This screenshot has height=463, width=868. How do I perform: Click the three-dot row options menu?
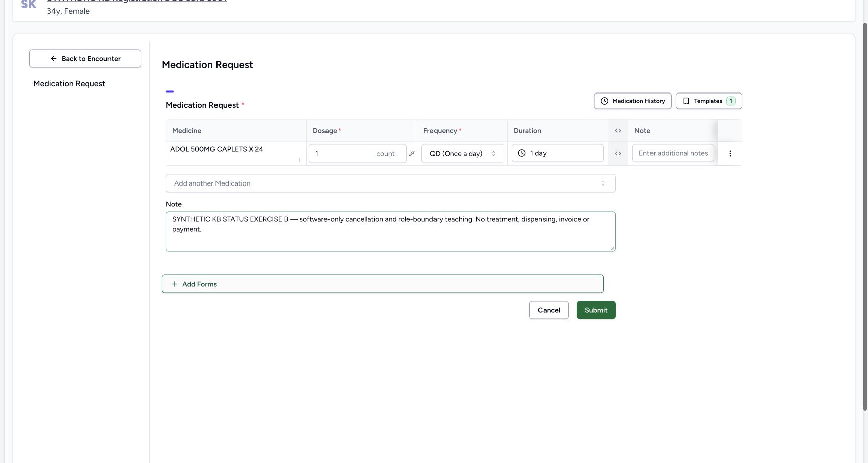click(x=730, y=154)
